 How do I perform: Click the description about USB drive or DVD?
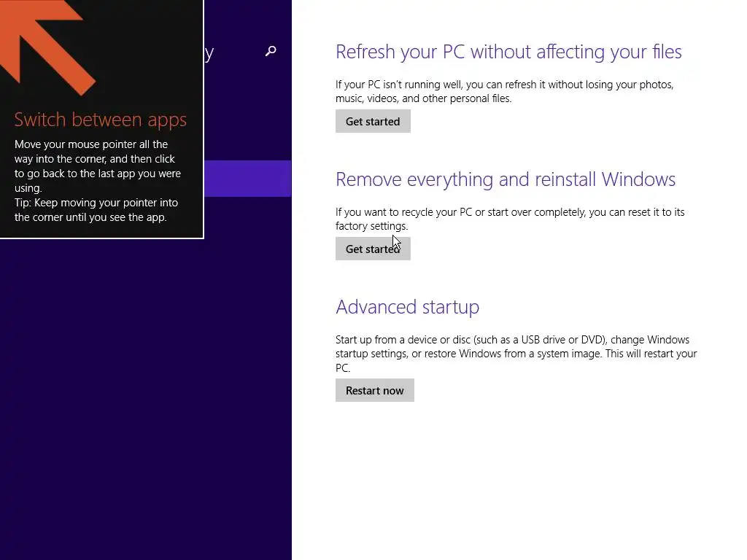point(516,354)
